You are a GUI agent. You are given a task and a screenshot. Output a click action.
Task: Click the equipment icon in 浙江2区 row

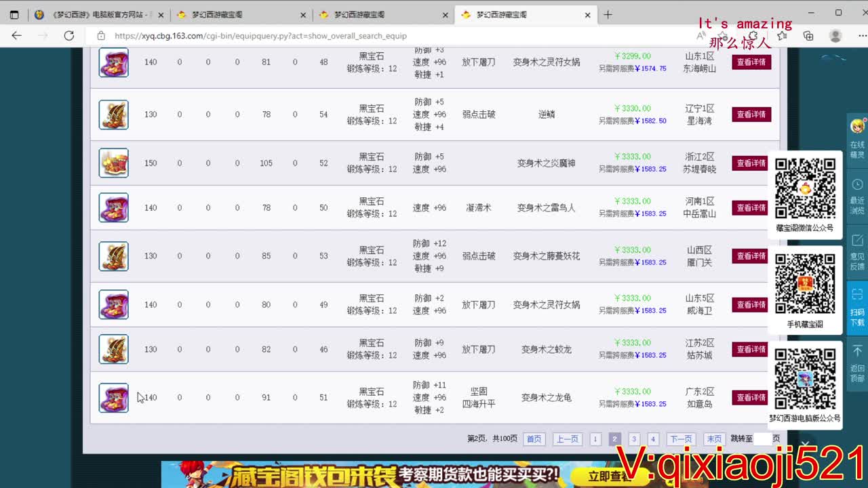click(x=113, y=163)
